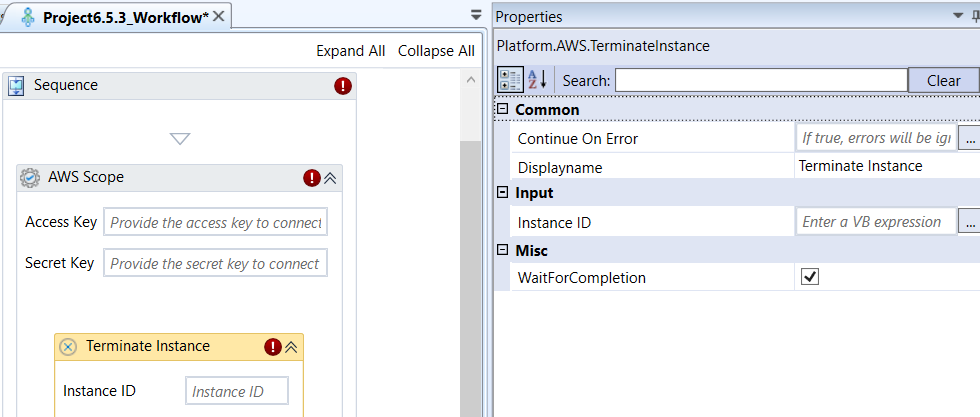Open the Properties panel options dropdown
The height and width of the screenshot is (417, 980).
pyautogui.click(x=958, y=16)
